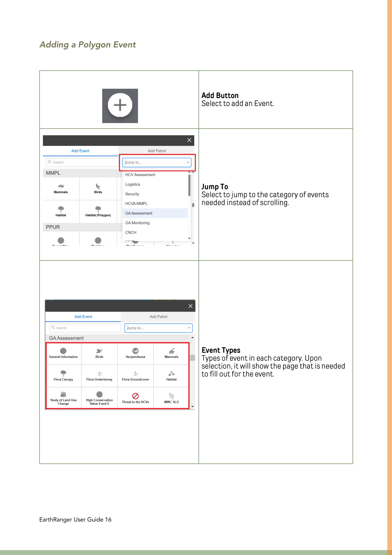Pick the MWC SLU footprints icon
The height and width of the screenshot is (555, 392).
click(x=171, y=396)
